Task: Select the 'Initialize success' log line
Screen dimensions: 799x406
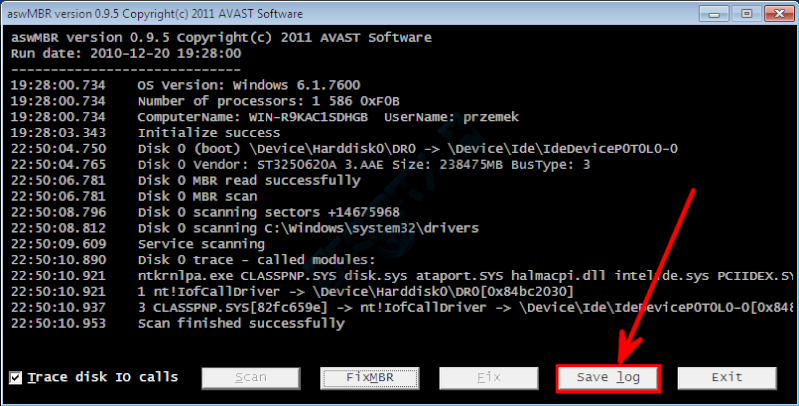Action: click(145, 132)
